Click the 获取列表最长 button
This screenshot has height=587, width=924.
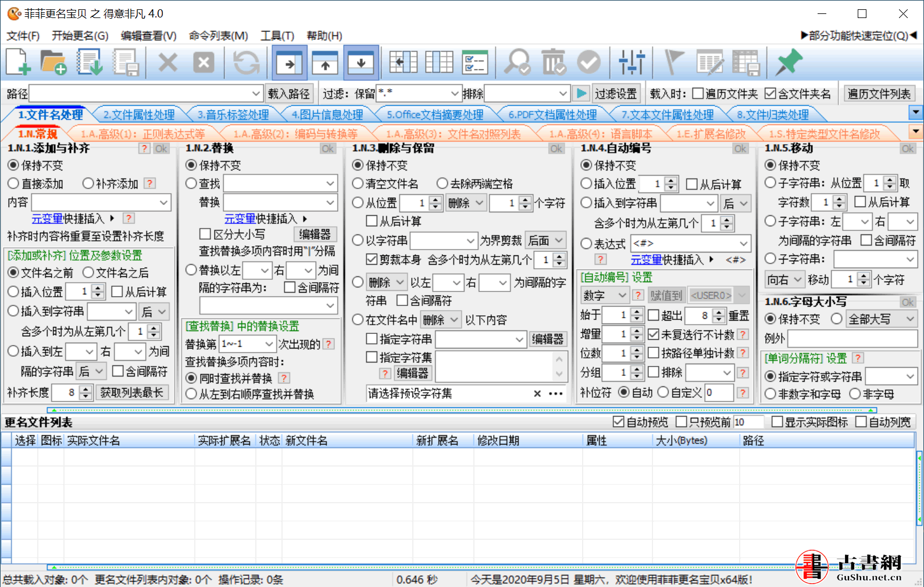[x=132, y=393]
